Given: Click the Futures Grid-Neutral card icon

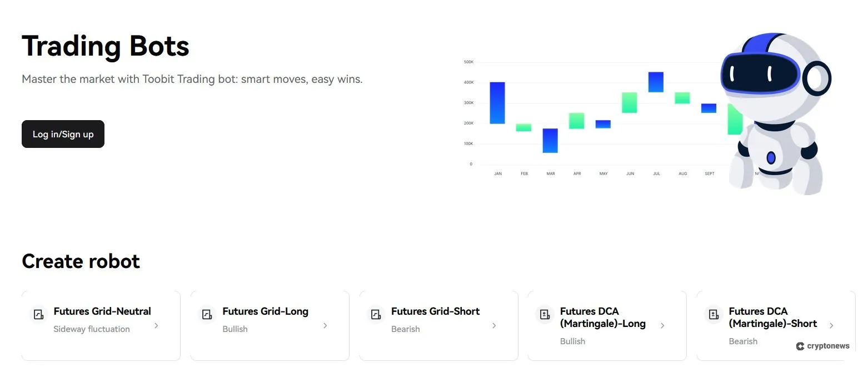Looking at the screenshot, I should coord(38,315).
